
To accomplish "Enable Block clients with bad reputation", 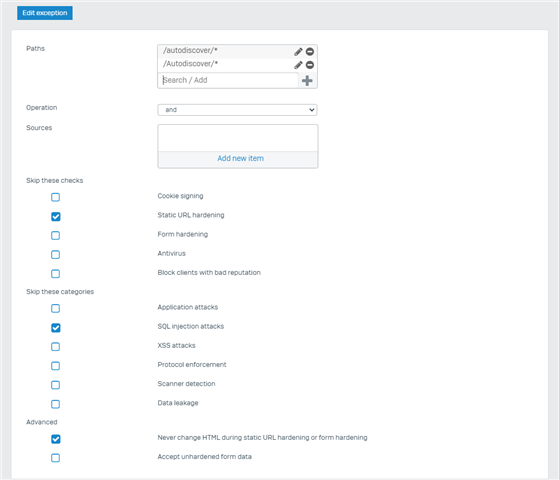I will point(55,274).
